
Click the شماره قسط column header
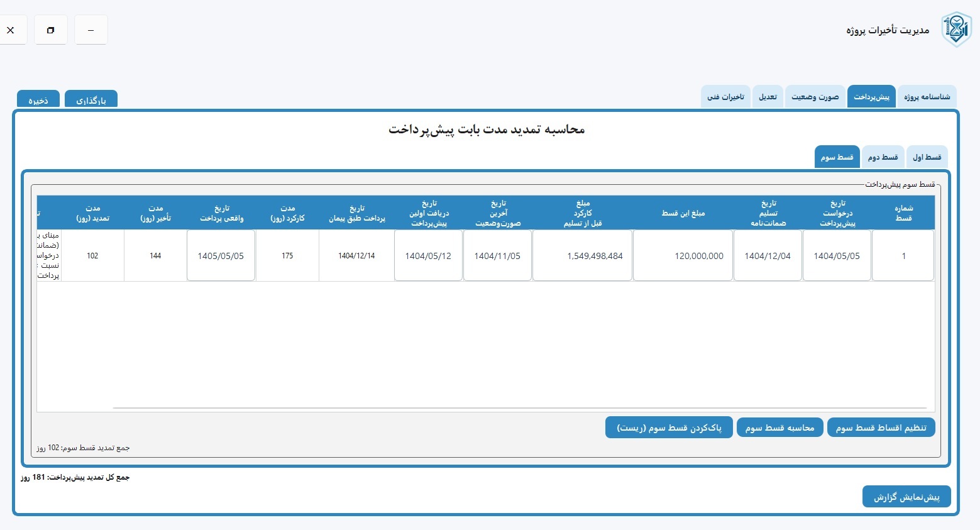click(903, 213)
